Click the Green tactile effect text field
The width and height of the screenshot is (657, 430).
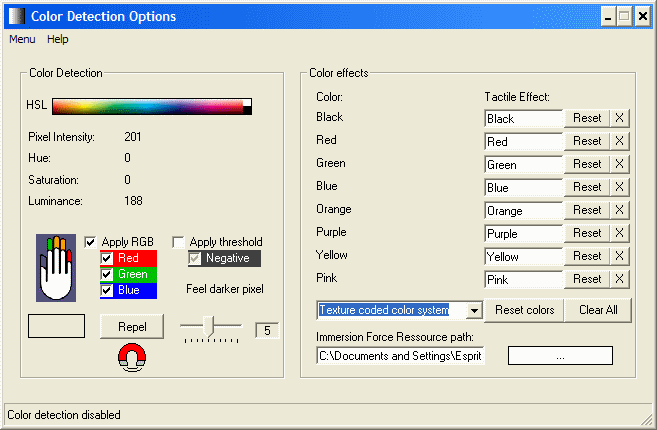[523, 165]
